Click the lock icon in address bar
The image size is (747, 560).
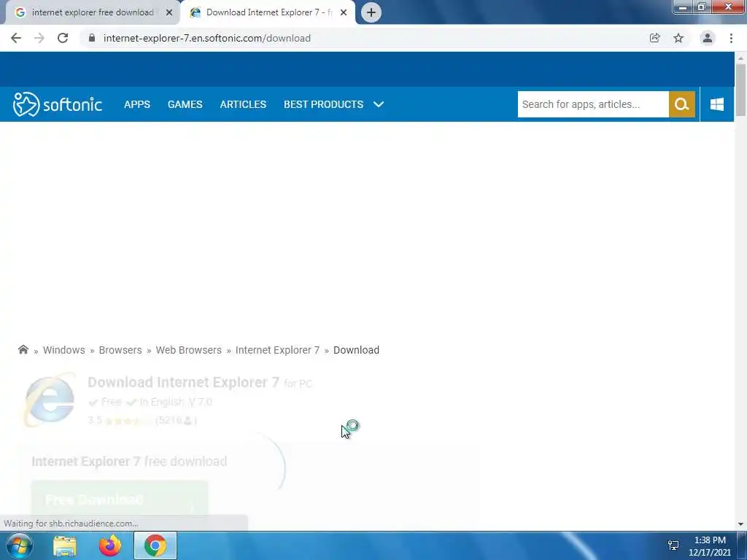click(x=92, y=38)
